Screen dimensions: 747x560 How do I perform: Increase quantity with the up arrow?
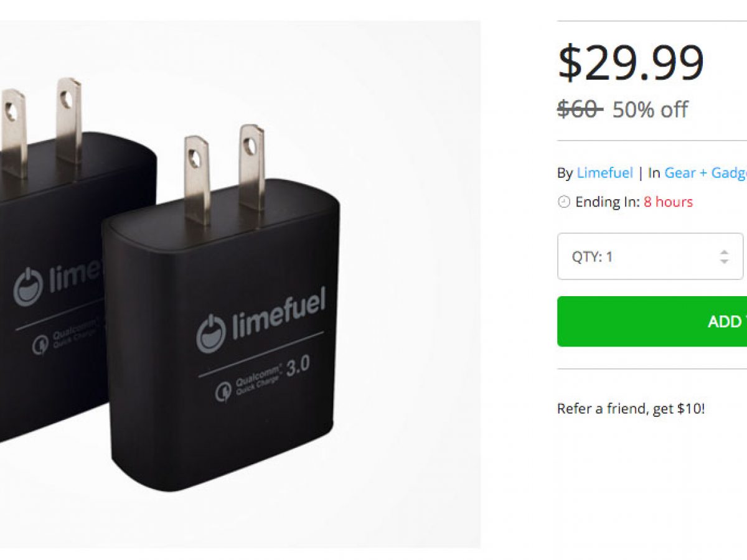pyautogui.click(x=724, y=251)
